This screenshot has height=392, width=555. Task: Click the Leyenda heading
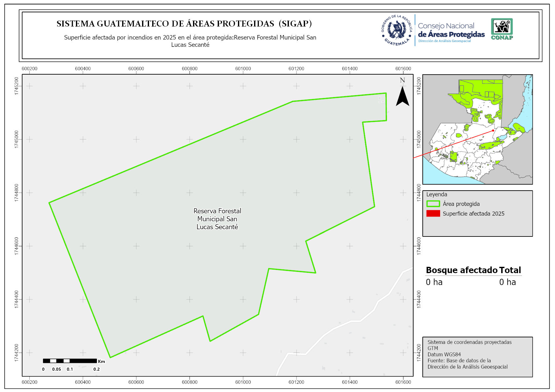(436, 194)
